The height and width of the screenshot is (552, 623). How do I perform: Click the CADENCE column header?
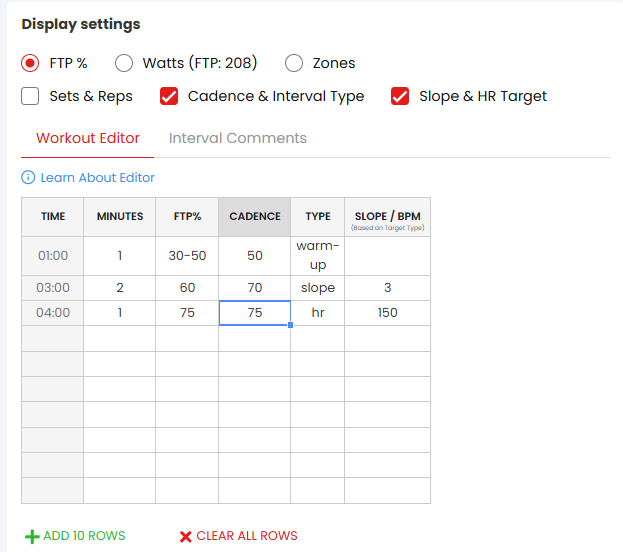254,216
